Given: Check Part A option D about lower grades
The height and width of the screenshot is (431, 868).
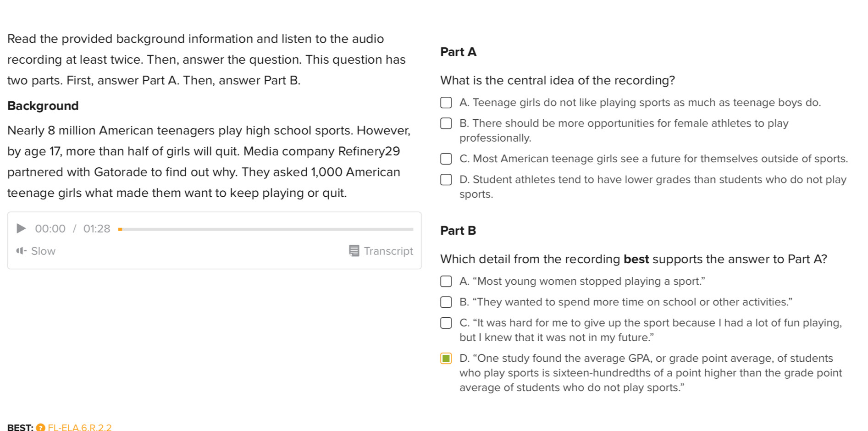Looking at the screenshot, I should pos(446,179).
